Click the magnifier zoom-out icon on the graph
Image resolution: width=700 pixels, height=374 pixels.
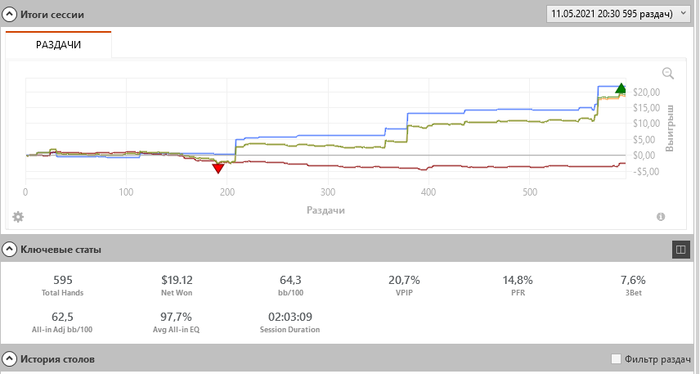(668, 73)
